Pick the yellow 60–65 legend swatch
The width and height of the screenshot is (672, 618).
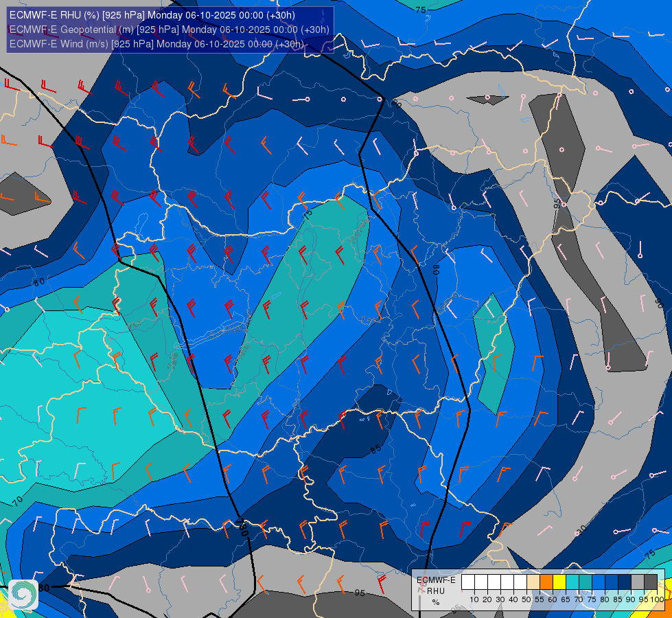tap(559, 582)
